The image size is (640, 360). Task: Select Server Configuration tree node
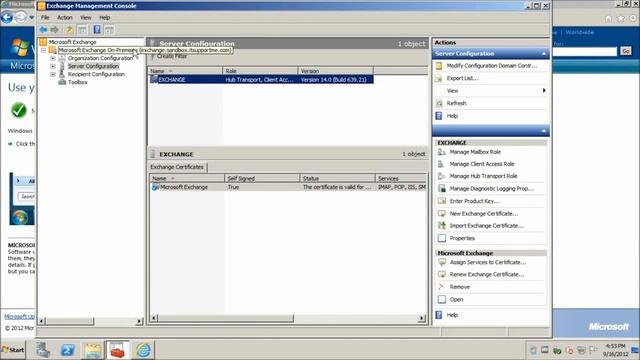pyautogui.click(x=93, y=66)
